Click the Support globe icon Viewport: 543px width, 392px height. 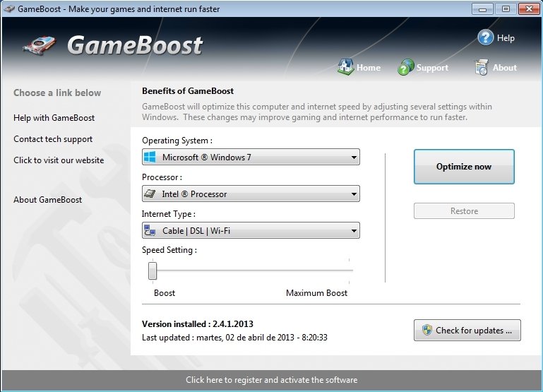[x=405, y=67]
